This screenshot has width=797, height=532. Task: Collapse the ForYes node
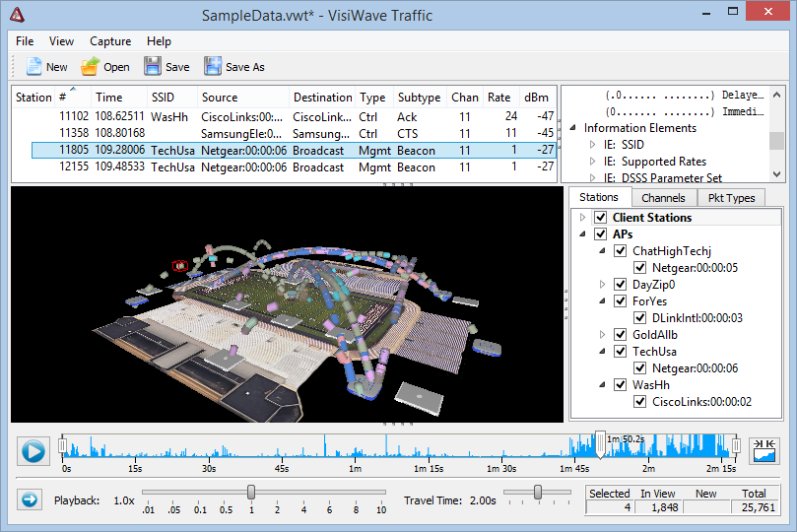pyautogui.click(x=602, y=301)
